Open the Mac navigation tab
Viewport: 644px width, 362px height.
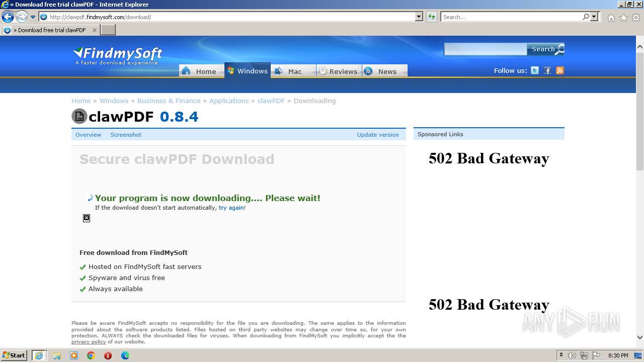pyautogui.click(x=293, y=71)
